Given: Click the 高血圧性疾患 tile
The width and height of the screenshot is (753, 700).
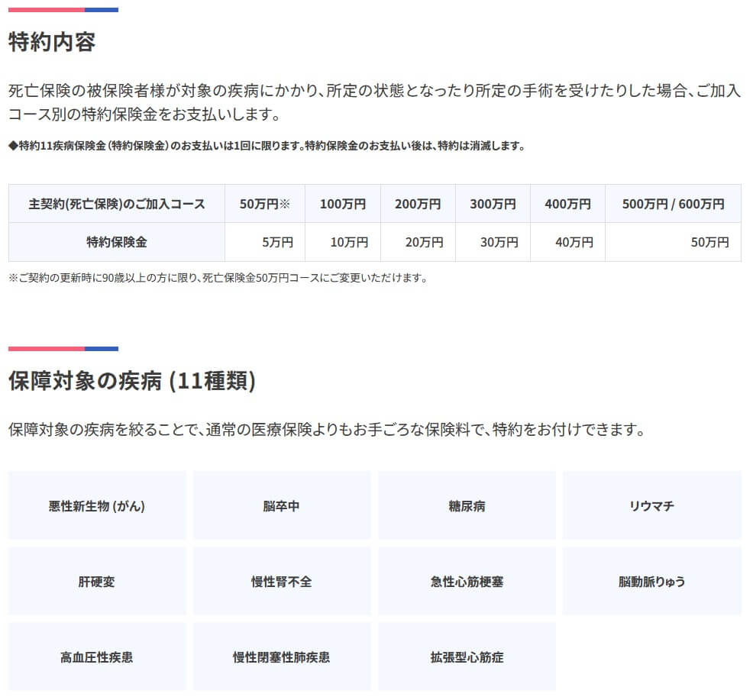Looking at the screenshot, I should click(x=97, y=656).
